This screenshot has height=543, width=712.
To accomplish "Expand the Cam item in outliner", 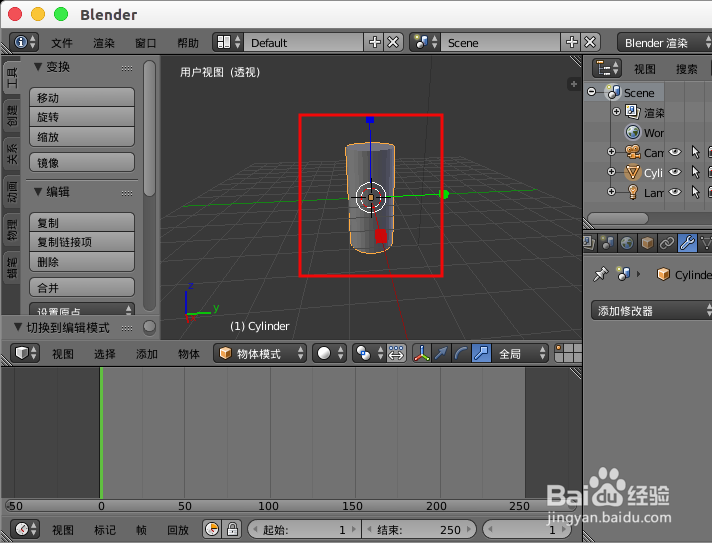I will click(x=611, y=152).
